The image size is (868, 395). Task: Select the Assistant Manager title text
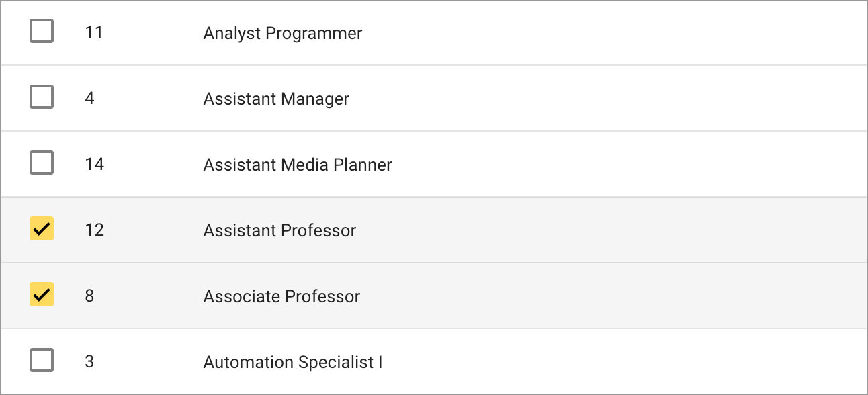tap(276, 99)
